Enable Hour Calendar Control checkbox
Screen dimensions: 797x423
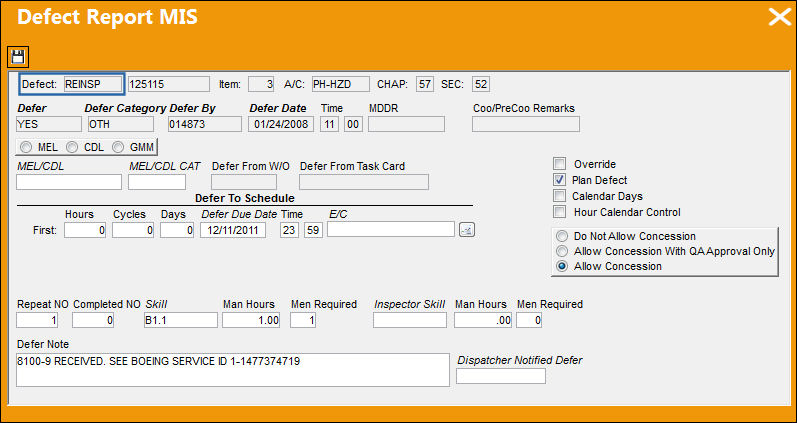(x=560, y=212)
